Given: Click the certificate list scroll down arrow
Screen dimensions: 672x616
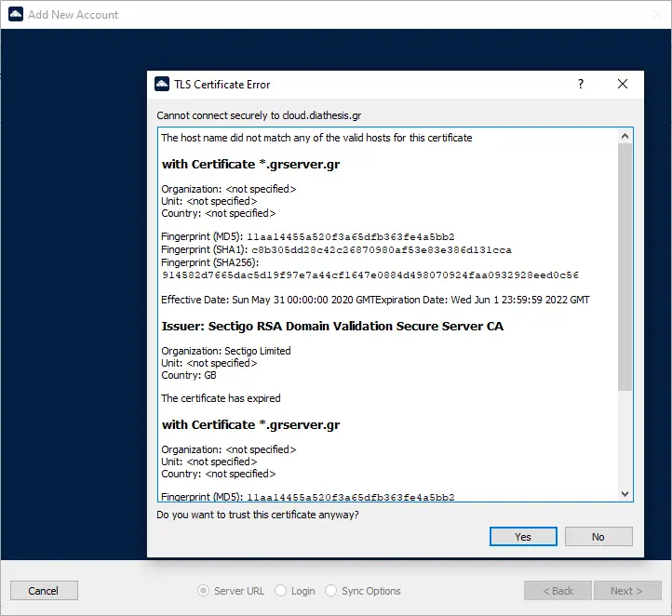Looking at the screenshot, I should click(625, 494).
